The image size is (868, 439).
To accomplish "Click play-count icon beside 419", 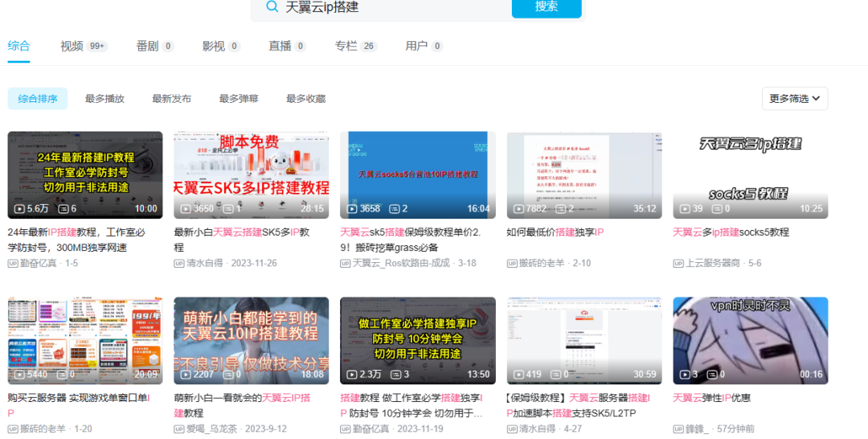I will pos(518,374).
